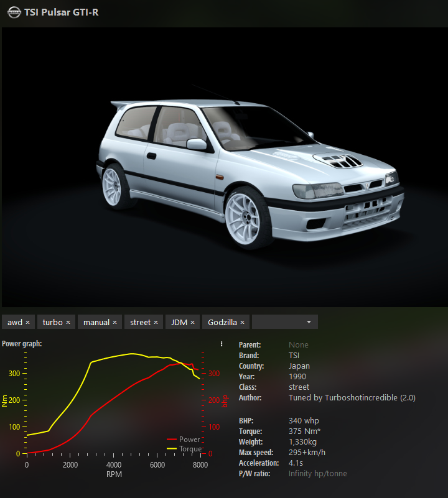
Task: Click the Max speed field label
Action: coord(256,452)
